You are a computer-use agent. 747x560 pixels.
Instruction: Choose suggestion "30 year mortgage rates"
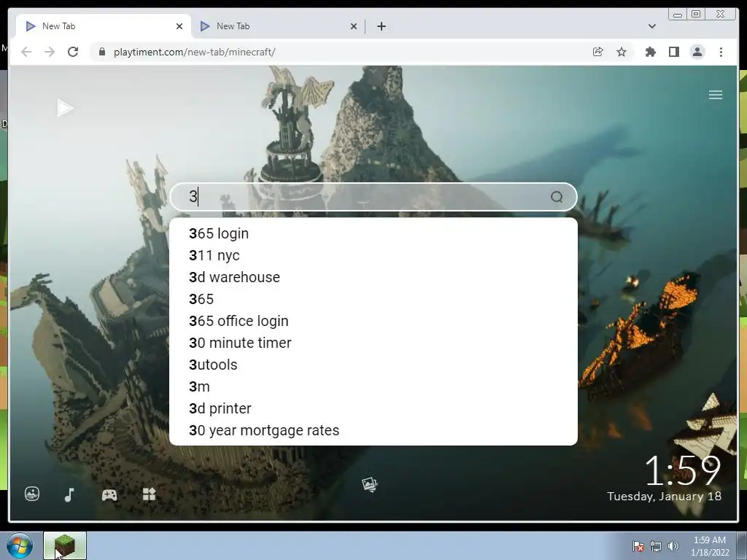373,430
